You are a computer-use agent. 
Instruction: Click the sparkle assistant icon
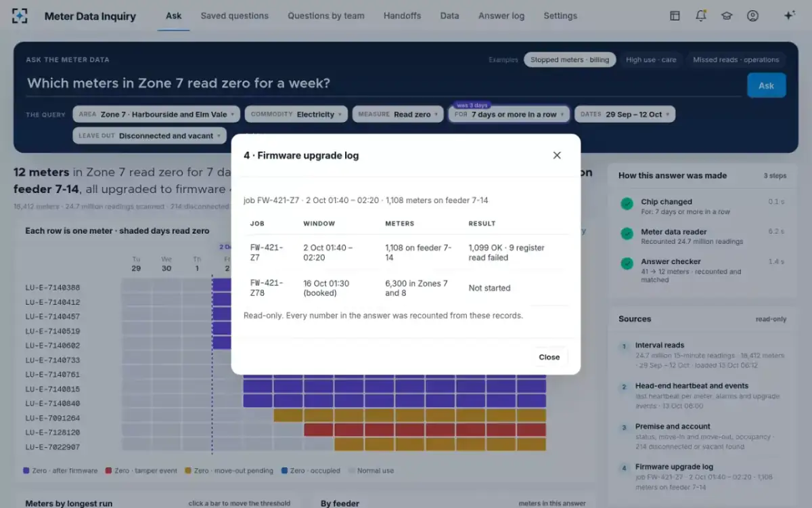[789, 16]
